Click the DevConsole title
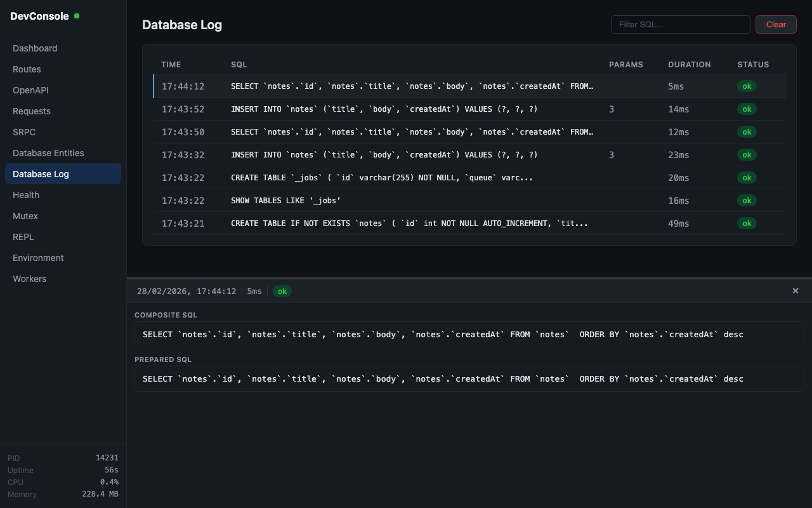812x508 pixels. 39,16
